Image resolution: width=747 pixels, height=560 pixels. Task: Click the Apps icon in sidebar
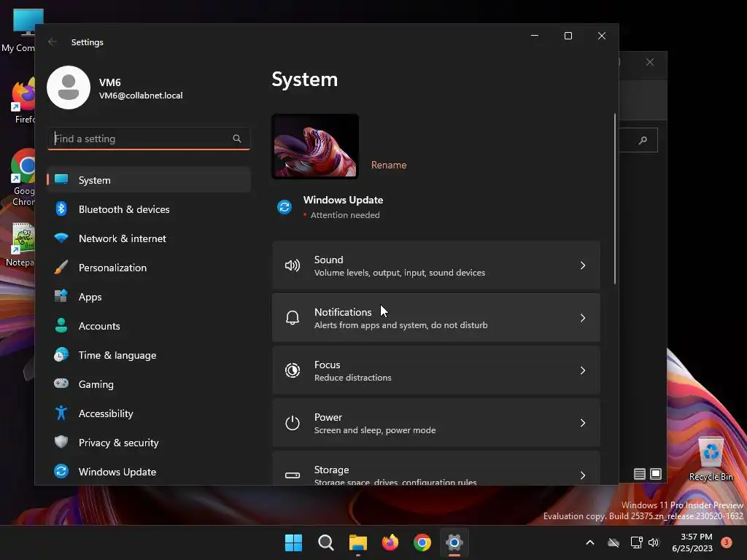61,296
